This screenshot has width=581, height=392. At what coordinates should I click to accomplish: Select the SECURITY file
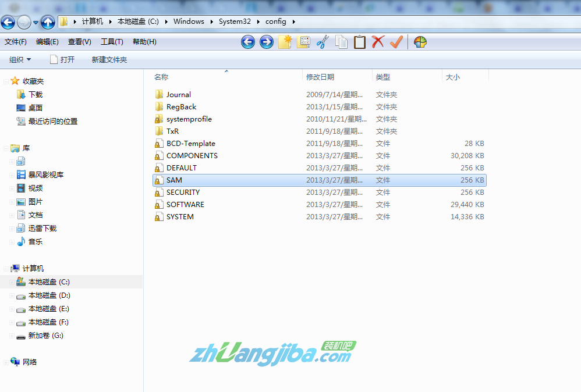tap(183, 193)
